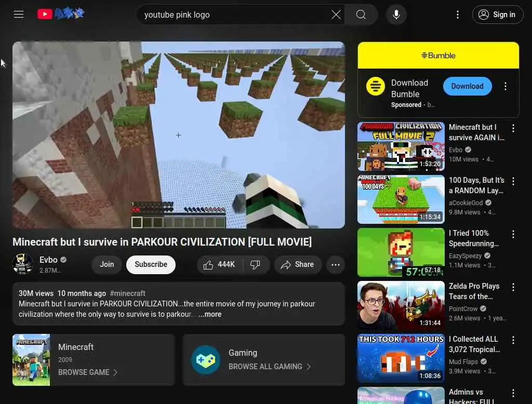Viewport: 532px width, 404px height.
Task: Open settings three-dot menu in header
Action: 457,15
